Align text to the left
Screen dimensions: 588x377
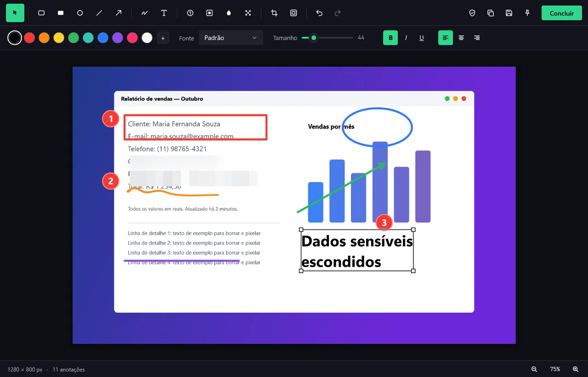pyautogui.click(x=446, y=38)
